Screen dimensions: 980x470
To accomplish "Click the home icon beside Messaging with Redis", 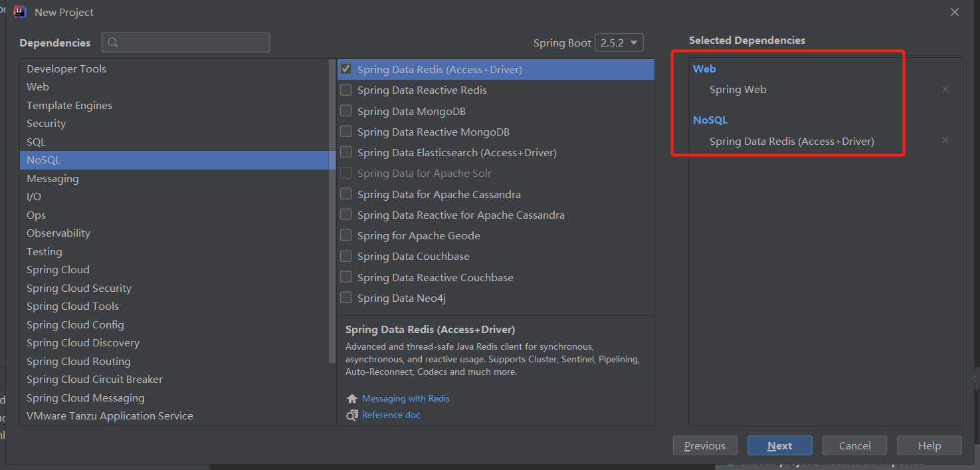I will 352,399.
